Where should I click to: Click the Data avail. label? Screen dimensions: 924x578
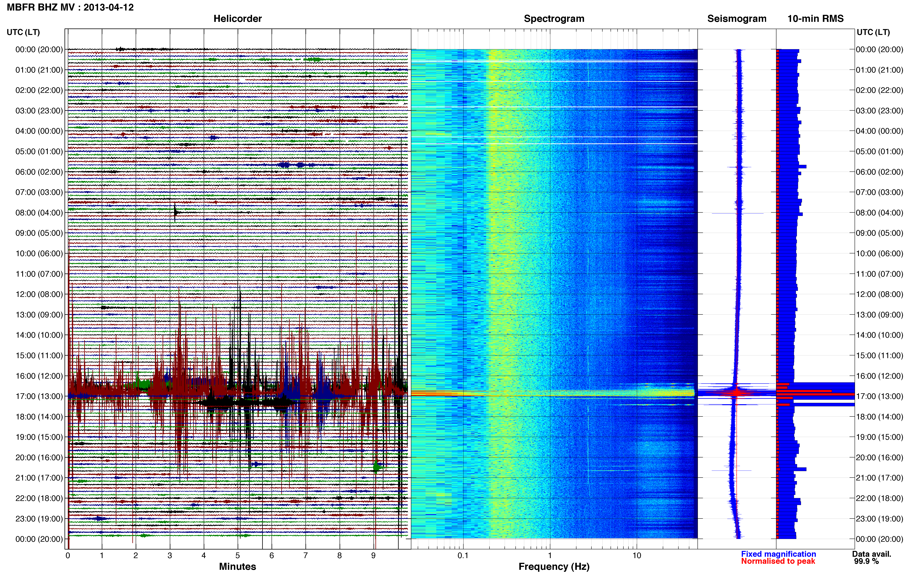(872, 554)
